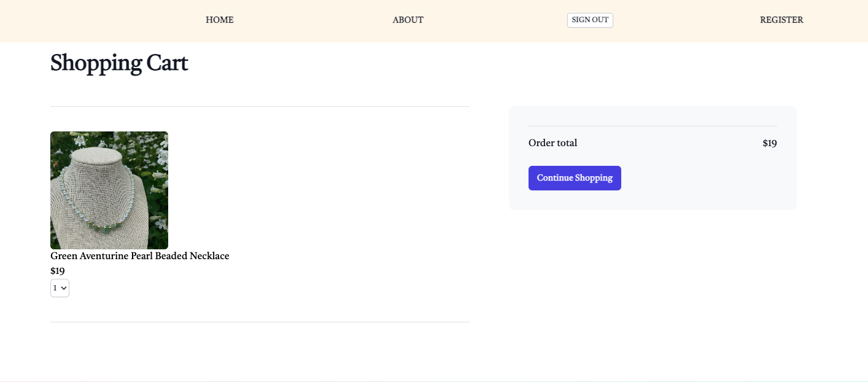
Task: Click the Shopping Cart page heading
Action: click(118, 63)
